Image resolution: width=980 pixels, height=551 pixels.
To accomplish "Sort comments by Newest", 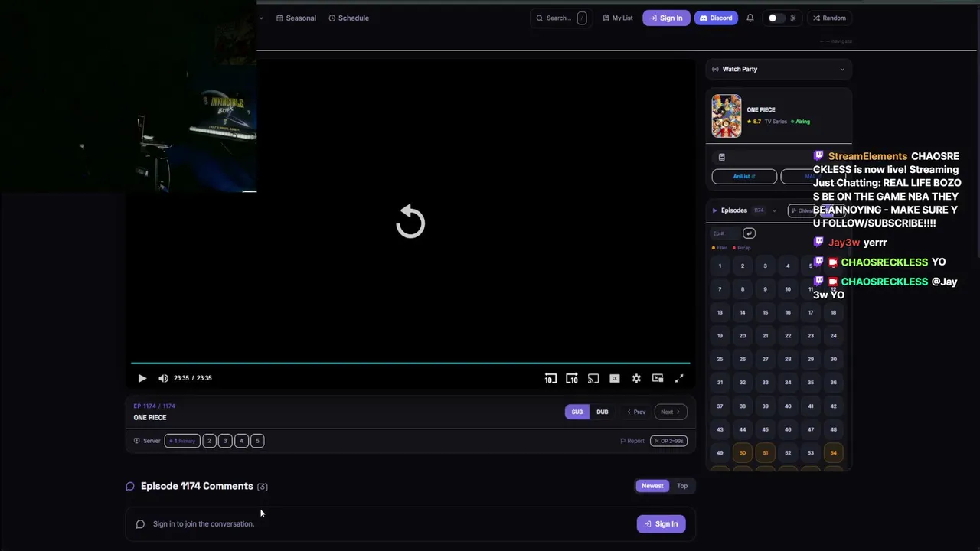I will point(652,486).
